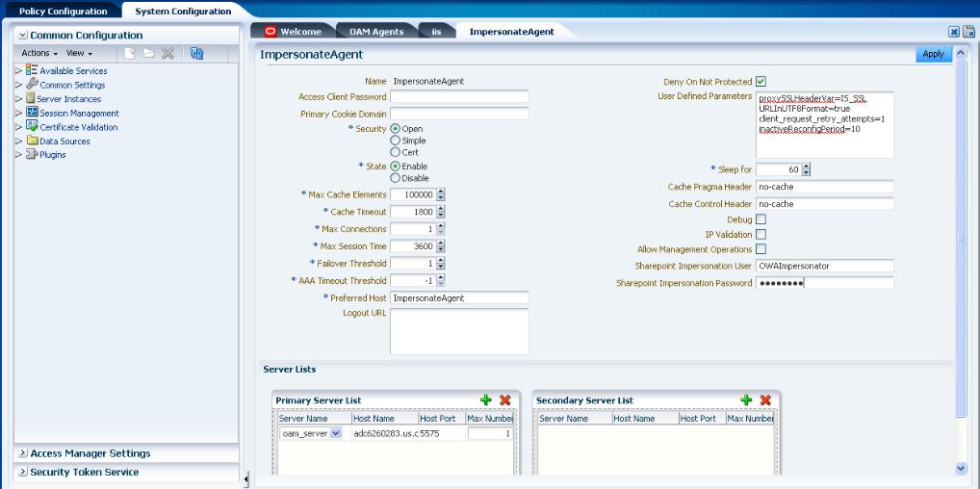
Task: Click the Certificate Validation tree icon
Action: click(32, 126)
